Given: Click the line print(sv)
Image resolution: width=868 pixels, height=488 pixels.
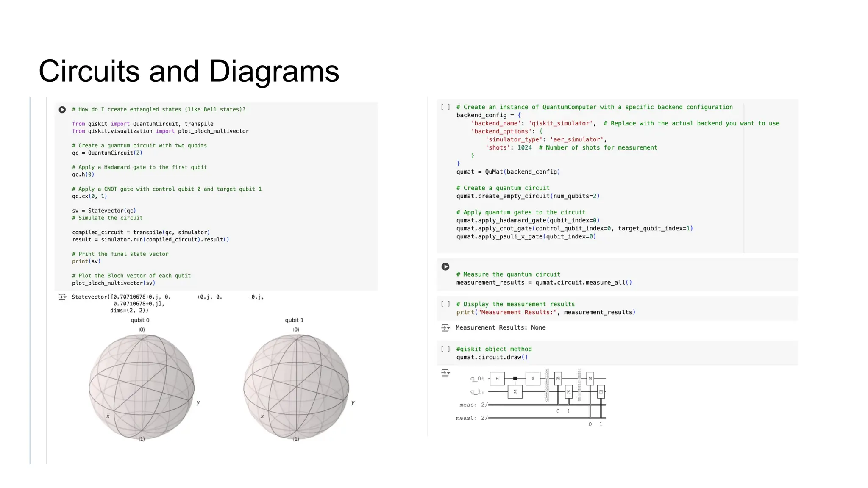Looking at the screenshot, I should (86, 261).
